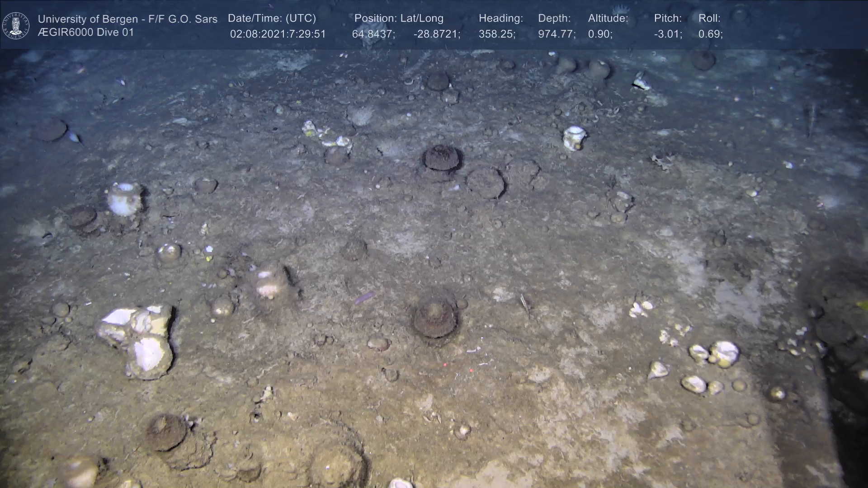
Task: Click the Heading label
Action: [500, 19]
